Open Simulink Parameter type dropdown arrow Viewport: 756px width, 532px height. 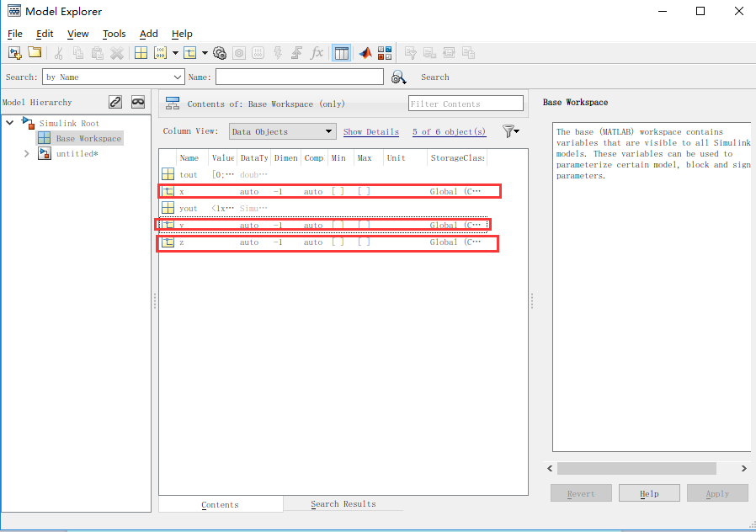click(x=175, y=53)
